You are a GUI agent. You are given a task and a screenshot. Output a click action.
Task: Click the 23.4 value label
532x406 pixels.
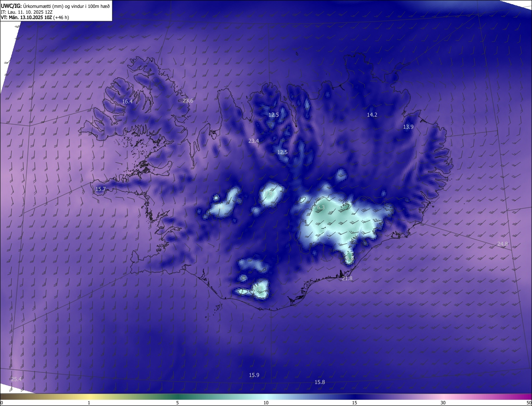(254, 141)
